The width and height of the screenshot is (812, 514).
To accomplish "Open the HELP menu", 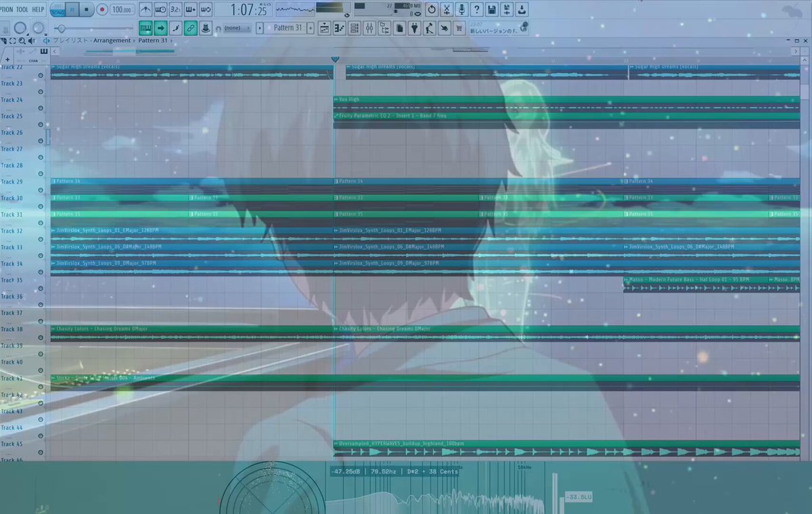I will (39, 9).
